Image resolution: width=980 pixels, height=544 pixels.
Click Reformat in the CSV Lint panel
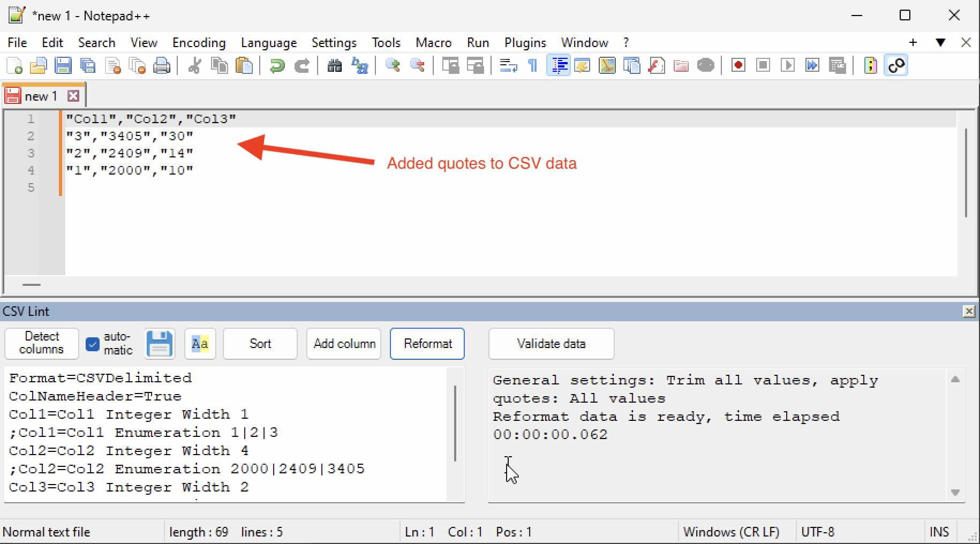(427, 344)
